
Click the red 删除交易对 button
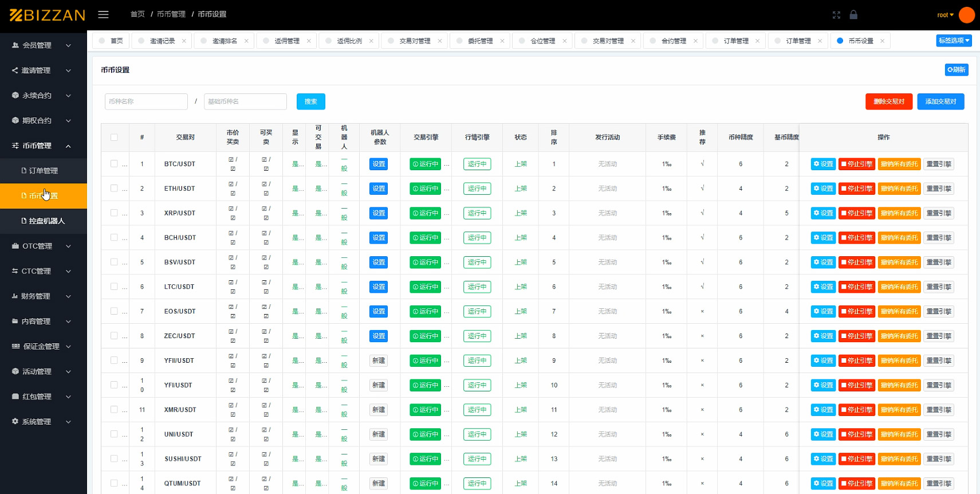(888, 101)
